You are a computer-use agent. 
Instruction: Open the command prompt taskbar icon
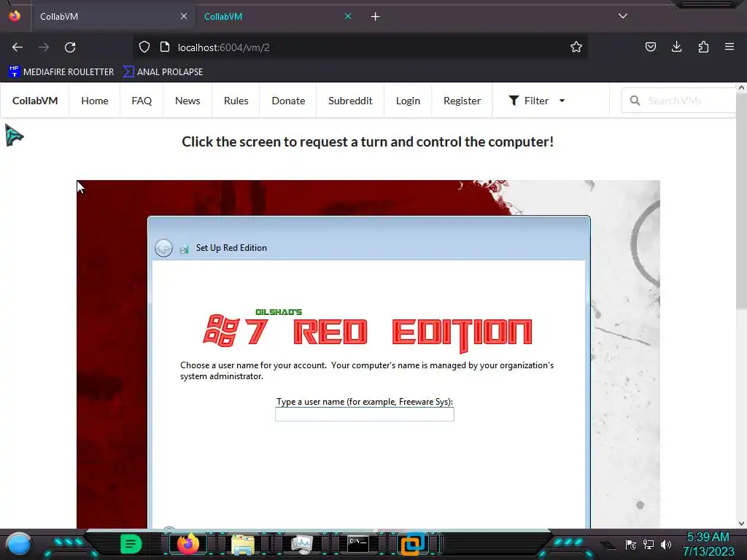357,543
